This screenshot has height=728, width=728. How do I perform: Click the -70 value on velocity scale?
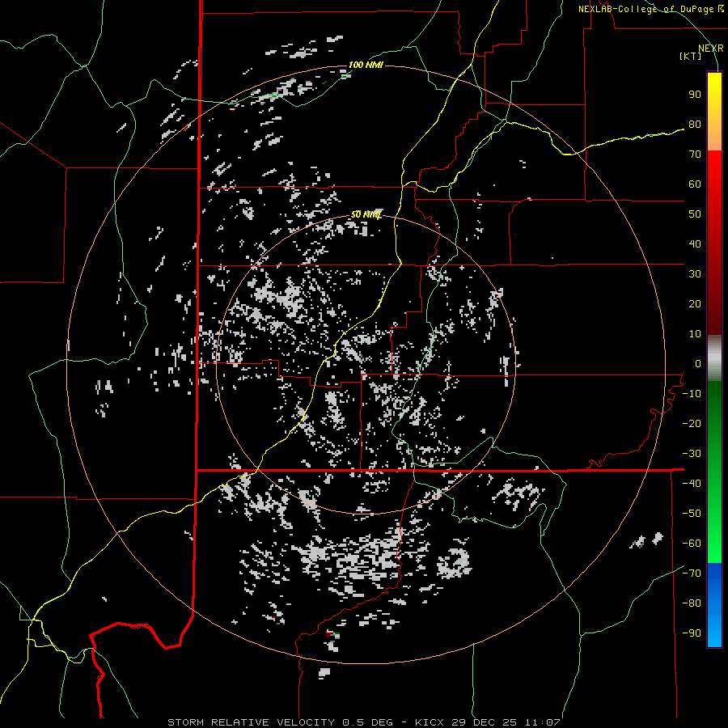pyautogui.click(x=692, y=574)
